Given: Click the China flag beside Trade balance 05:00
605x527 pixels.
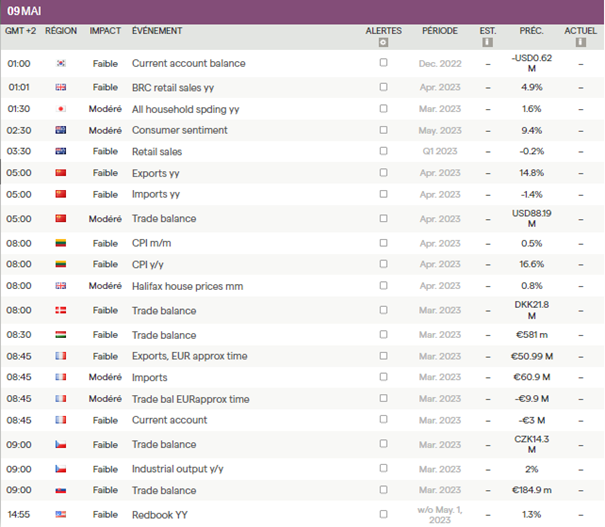Looking at the screenshot, I should pyautogui.click(x=61, y=219).
